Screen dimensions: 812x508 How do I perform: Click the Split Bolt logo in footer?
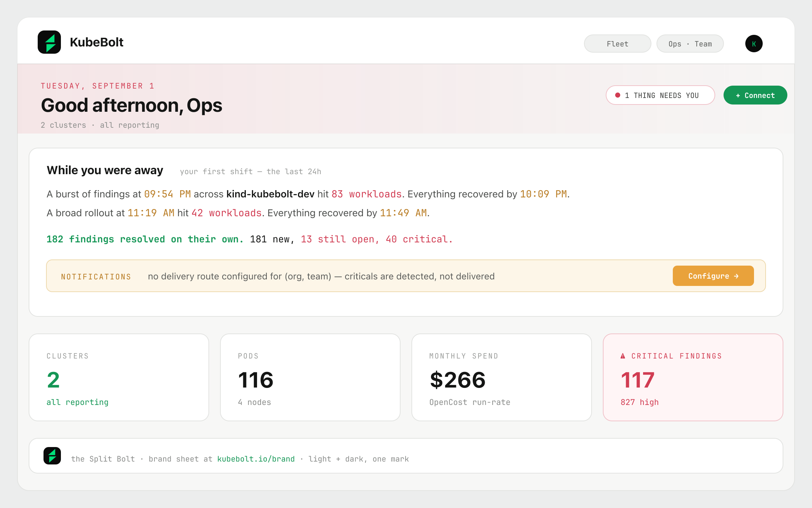point(52,456)
